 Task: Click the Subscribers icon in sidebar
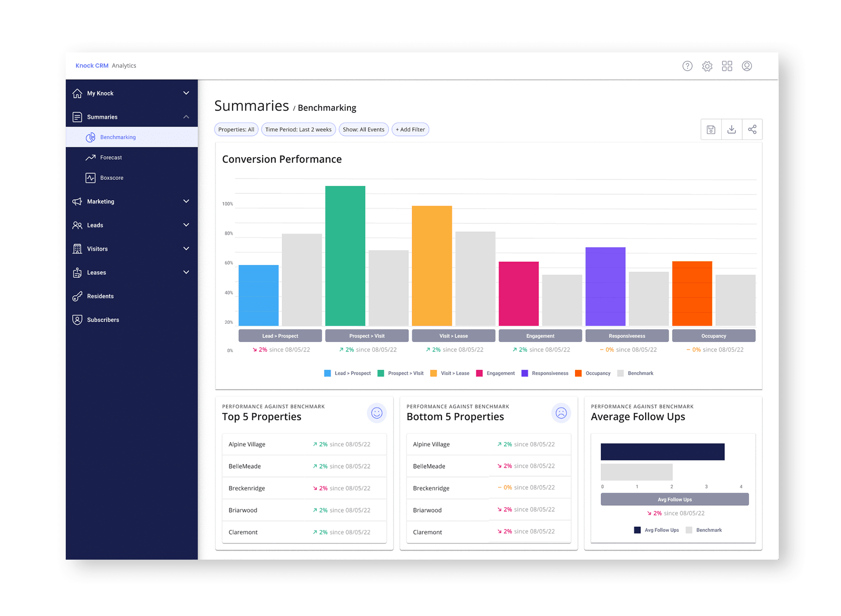[x=78, y=319]
